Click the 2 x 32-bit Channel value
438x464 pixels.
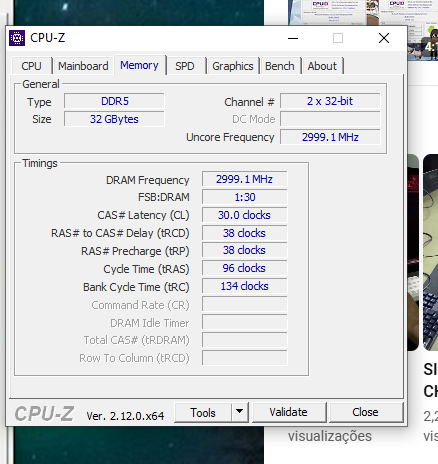coord(330,101)
